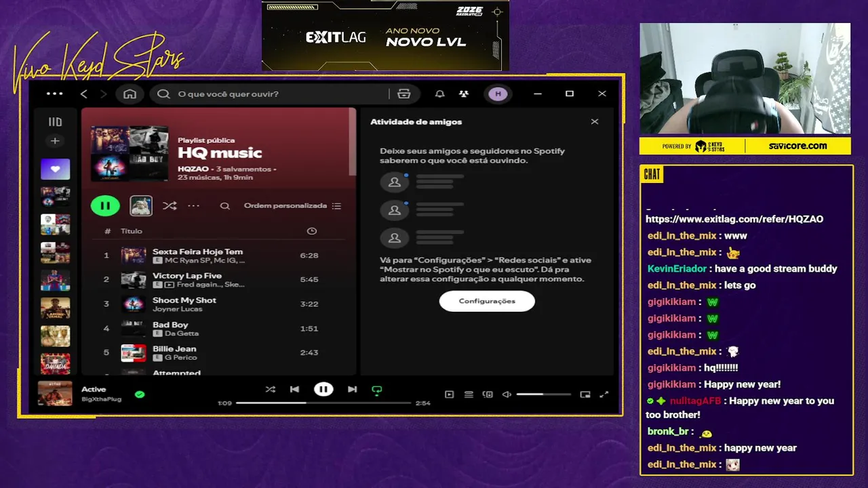
Task: Select song 'Billie Jean'
Action: (174, 349)
